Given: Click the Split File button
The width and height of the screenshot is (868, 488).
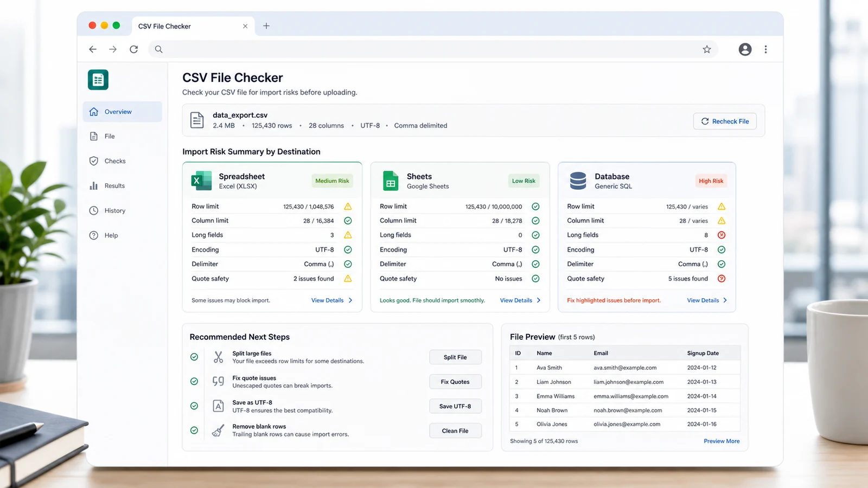Looking at the screenshot, I should [455, 357].
